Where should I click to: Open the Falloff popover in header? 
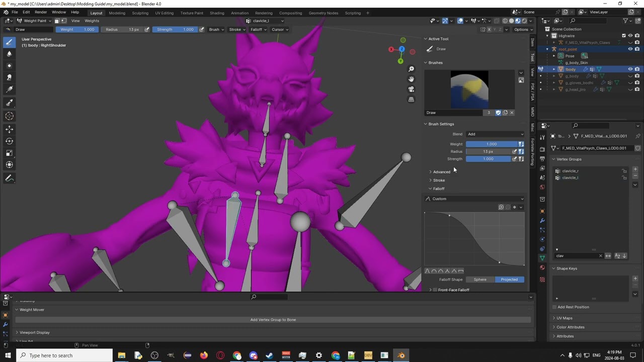click(x=258, y=29)
